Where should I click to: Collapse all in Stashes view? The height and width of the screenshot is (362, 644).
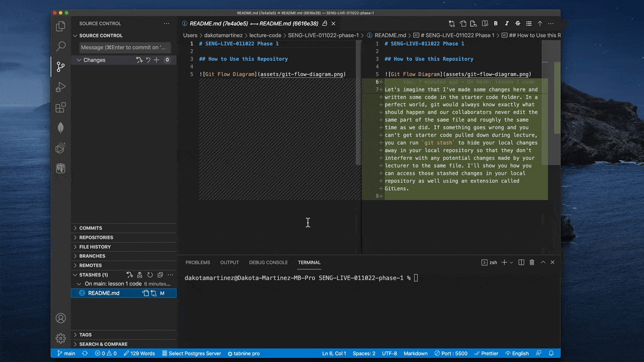coord(160,275)
